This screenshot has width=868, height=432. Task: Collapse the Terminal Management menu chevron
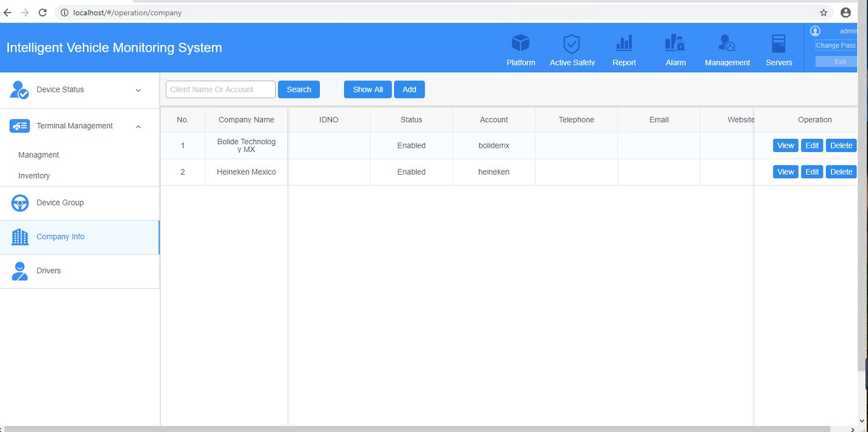click(138, 127)
